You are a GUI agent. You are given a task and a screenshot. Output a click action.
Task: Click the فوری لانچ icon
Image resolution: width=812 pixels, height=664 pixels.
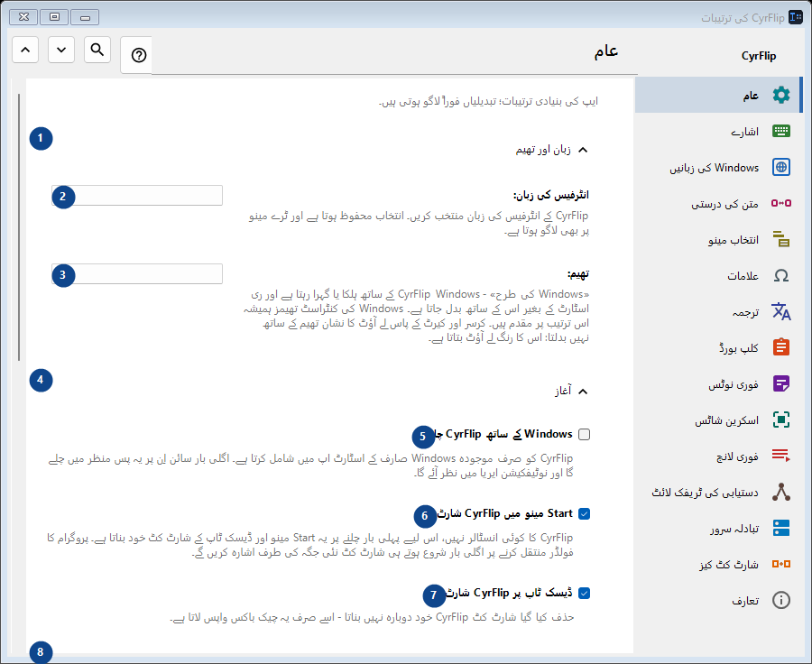[781, 456]
